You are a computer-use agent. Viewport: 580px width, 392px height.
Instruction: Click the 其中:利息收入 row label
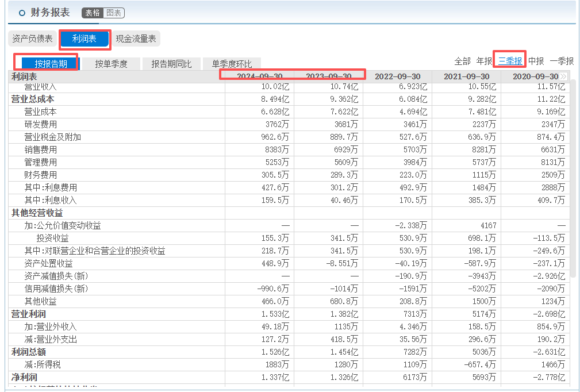pos(51,200)
